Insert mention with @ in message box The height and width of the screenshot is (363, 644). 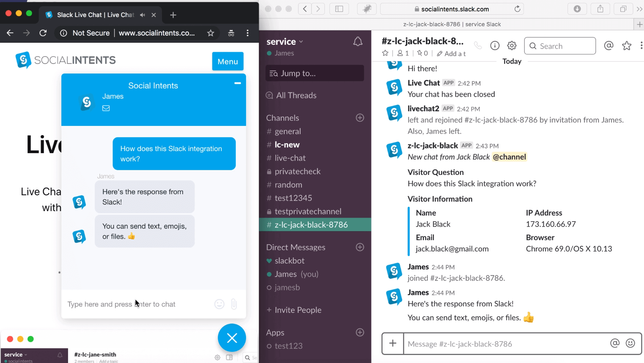point(615,343)
